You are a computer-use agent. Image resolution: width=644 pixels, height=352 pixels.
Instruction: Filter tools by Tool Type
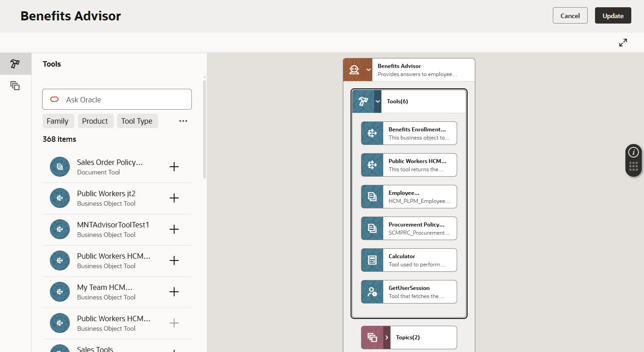coord(137,121)
